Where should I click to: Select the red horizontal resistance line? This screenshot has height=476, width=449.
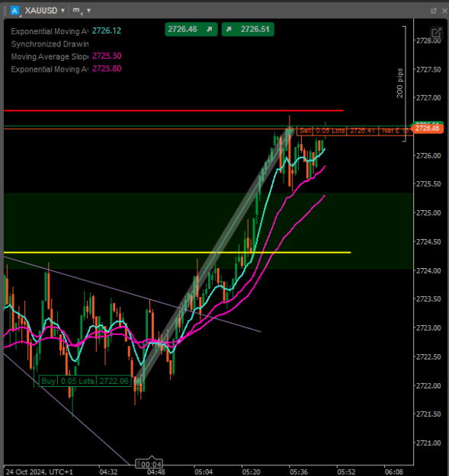pos(174,110)
